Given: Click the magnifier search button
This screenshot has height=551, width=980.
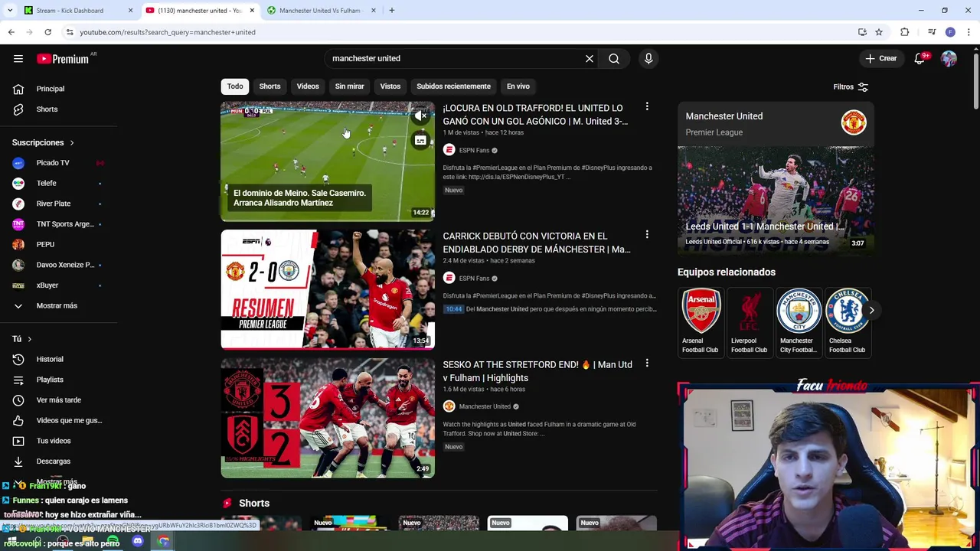Looking at the screenshot, I should pos(614,58).
